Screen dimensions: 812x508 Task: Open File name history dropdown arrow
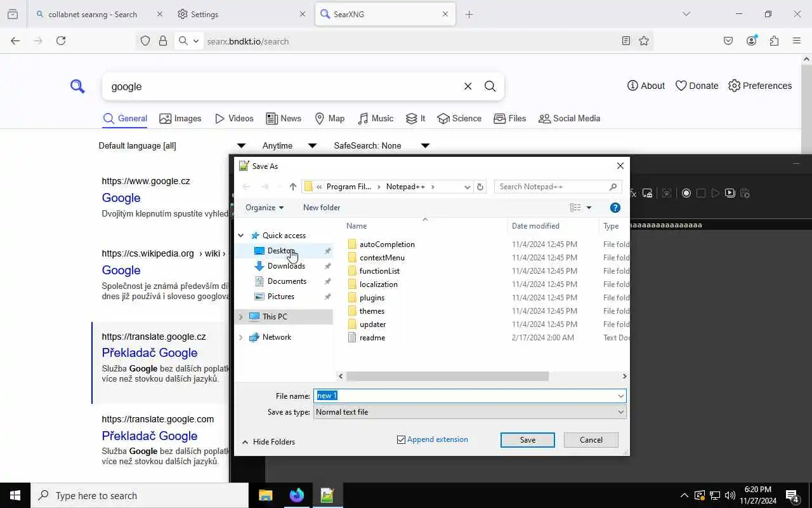coord(620,396)
